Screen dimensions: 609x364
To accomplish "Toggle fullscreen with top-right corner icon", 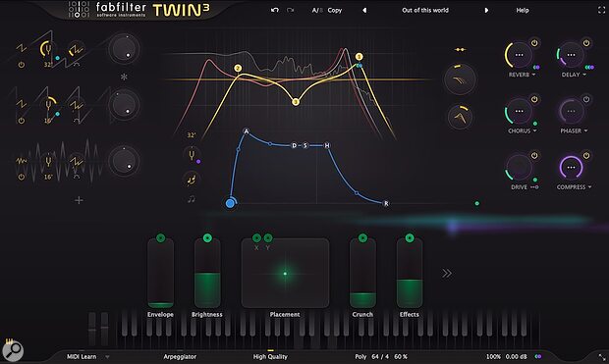I will pos(601,11).
